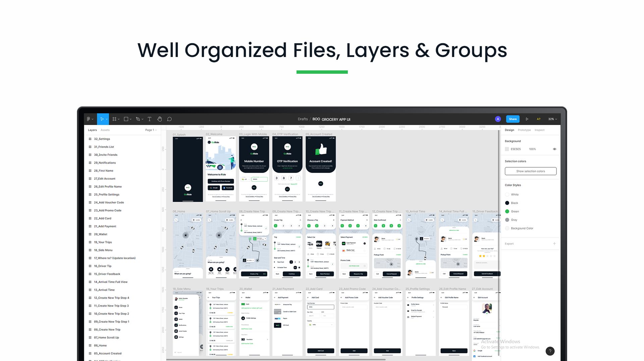
Task: Click the background opacity 100% field
Action: 532,149
